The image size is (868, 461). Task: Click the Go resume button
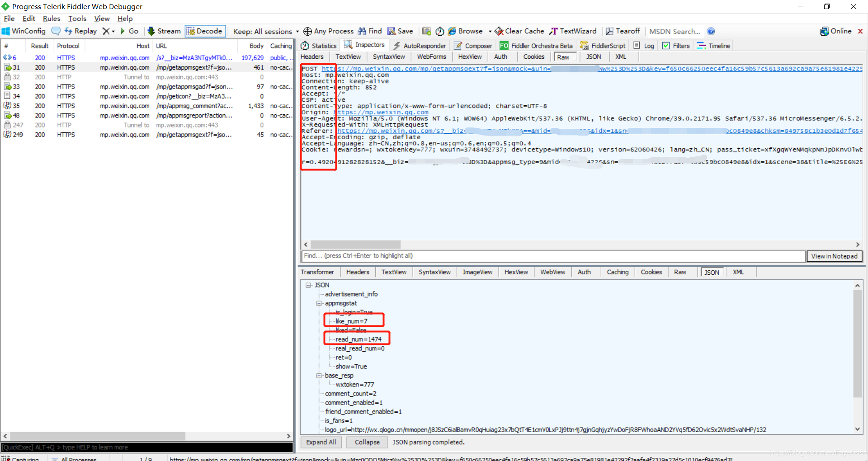point(129,31)
